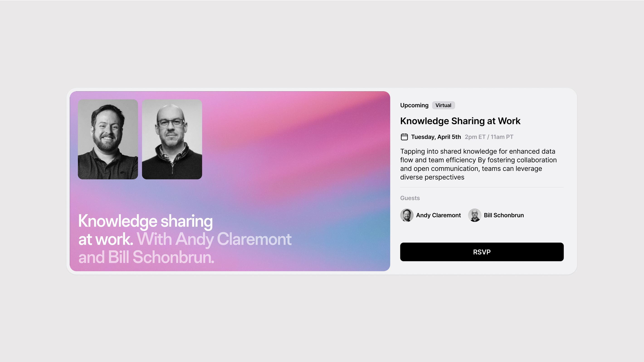Click the Upcoming status label
Screen dimensions: 644x362
(414, 105)
